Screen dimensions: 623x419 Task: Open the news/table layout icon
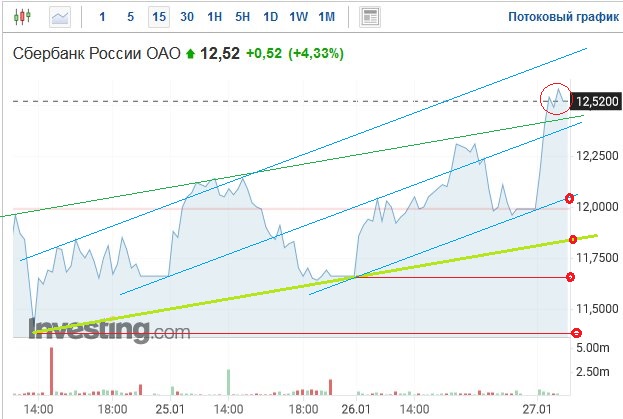[370, 17]
